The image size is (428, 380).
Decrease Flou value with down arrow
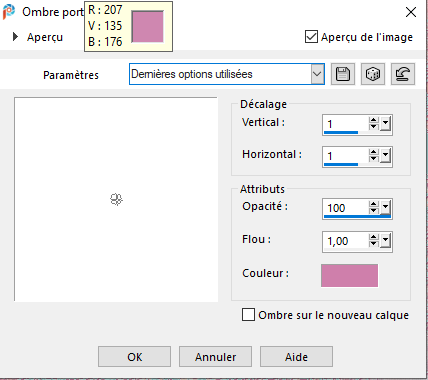(x=374, y=244)
